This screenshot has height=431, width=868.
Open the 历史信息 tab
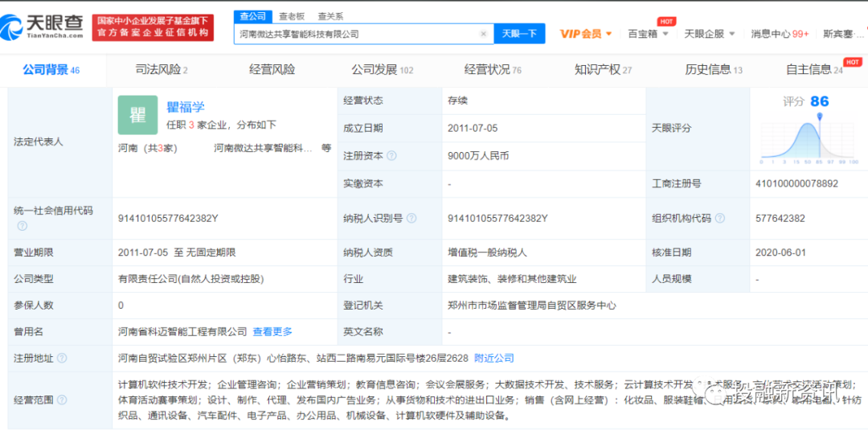pos(714,70)
